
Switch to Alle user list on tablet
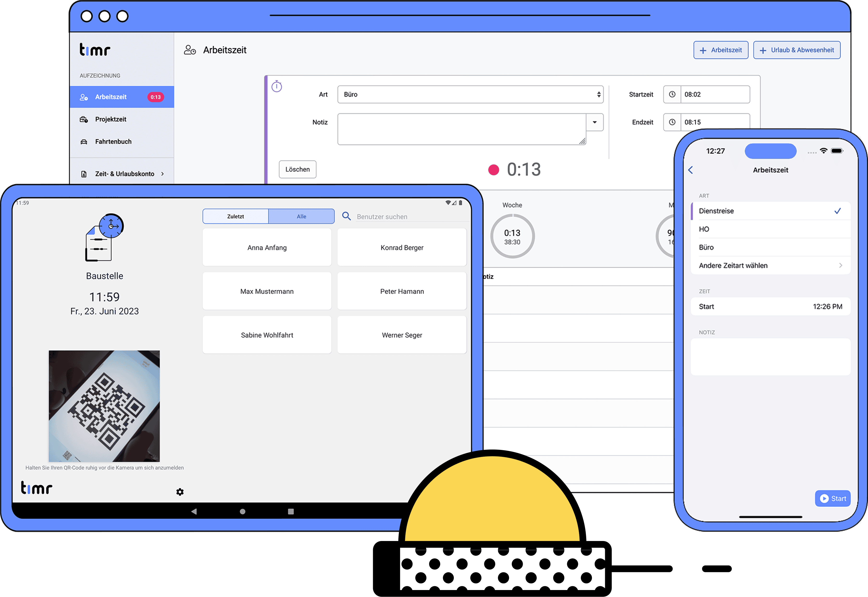click(x=301, y=216)
